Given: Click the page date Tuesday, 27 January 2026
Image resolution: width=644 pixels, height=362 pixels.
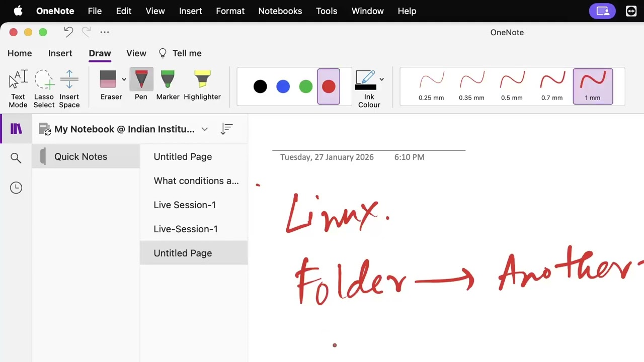Looking at the screenshot, I should (327, 157).
